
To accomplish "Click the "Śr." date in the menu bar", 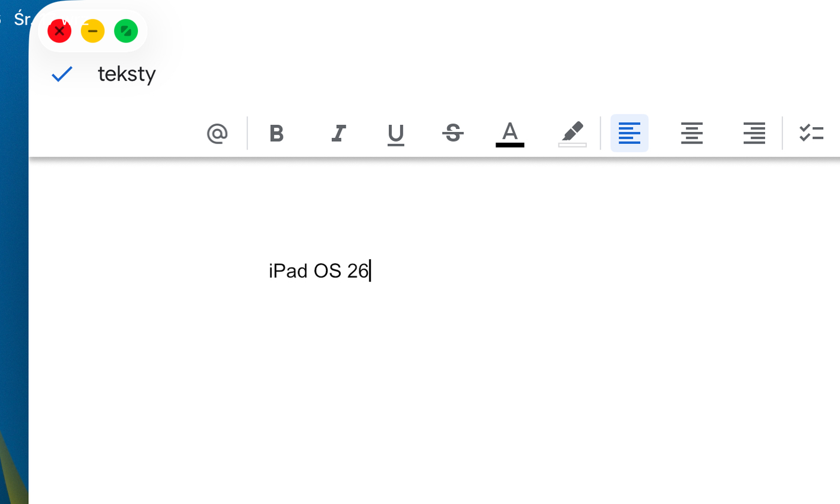I will [x=22, y=19].
